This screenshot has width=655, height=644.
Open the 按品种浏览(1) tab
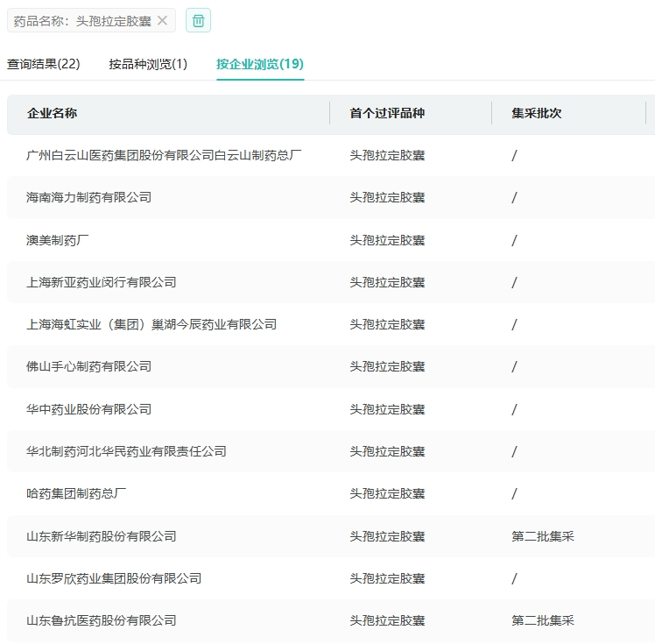(x=148, y=64)
